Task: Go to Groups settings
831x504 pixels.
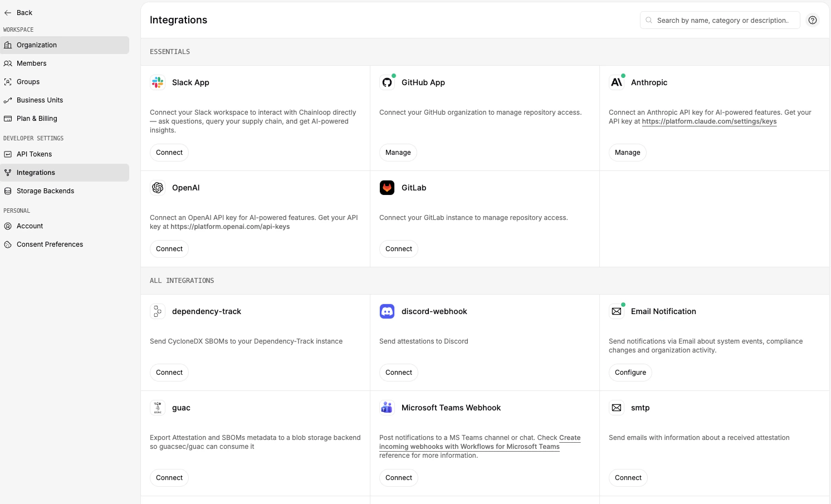Action: 65,82
